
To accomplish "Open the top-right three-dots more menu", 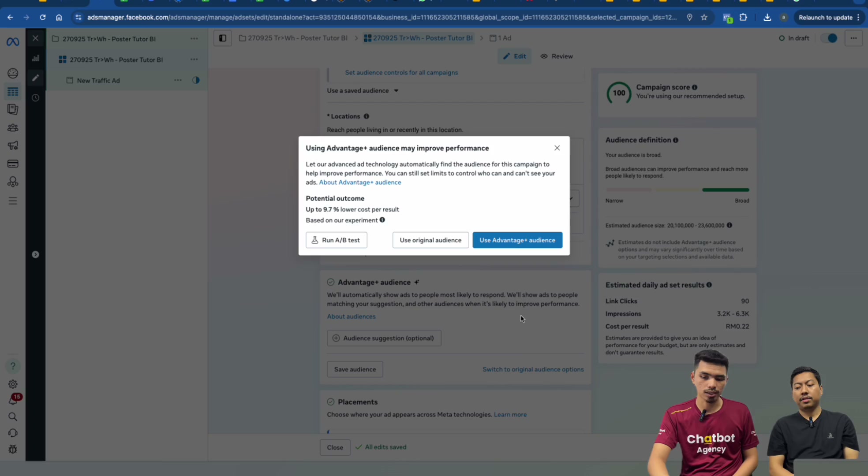I will pos(853,38).
